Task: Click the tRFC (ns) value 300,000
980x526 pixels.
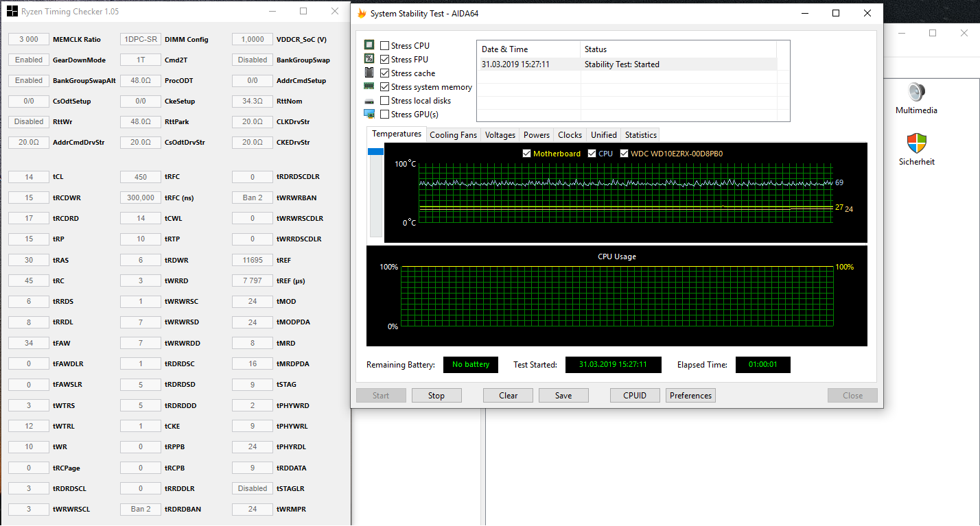Action: 141,198
